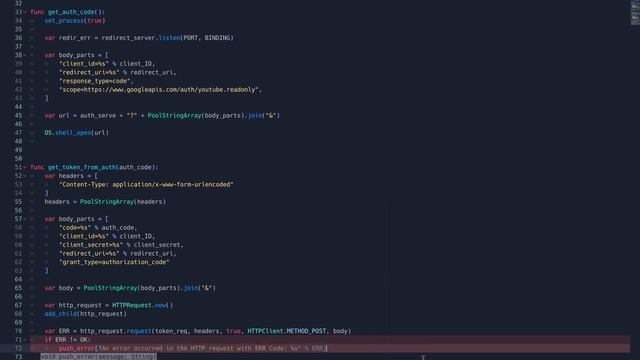The width and height of the screenshot is (640, 360).
Task: Click the push_error call on line 72
Action: [x=77, y=349]
